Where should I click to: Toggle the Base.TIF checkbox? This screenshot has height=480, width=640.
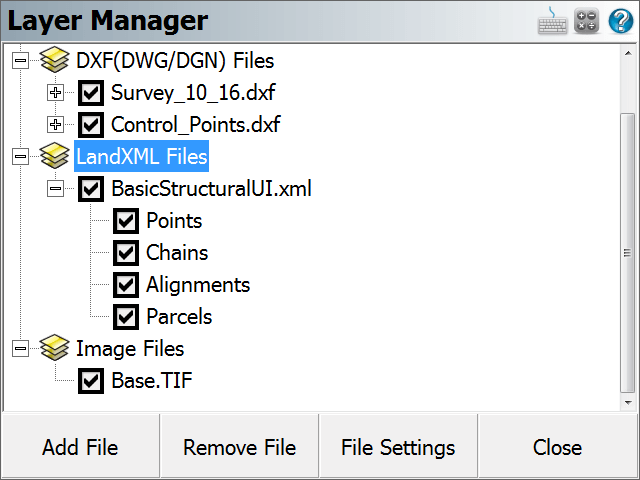click(91, 381)
